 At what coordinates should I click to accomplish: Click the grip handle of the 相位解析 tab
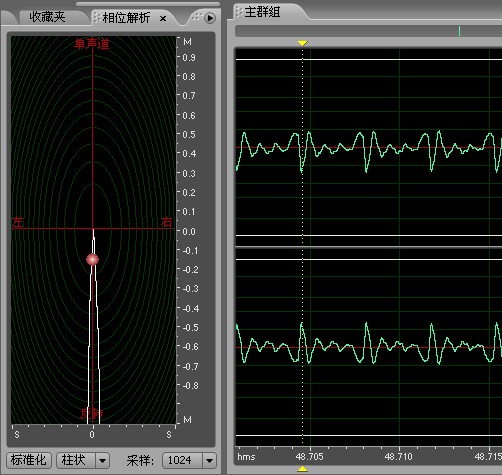(97, 18)
